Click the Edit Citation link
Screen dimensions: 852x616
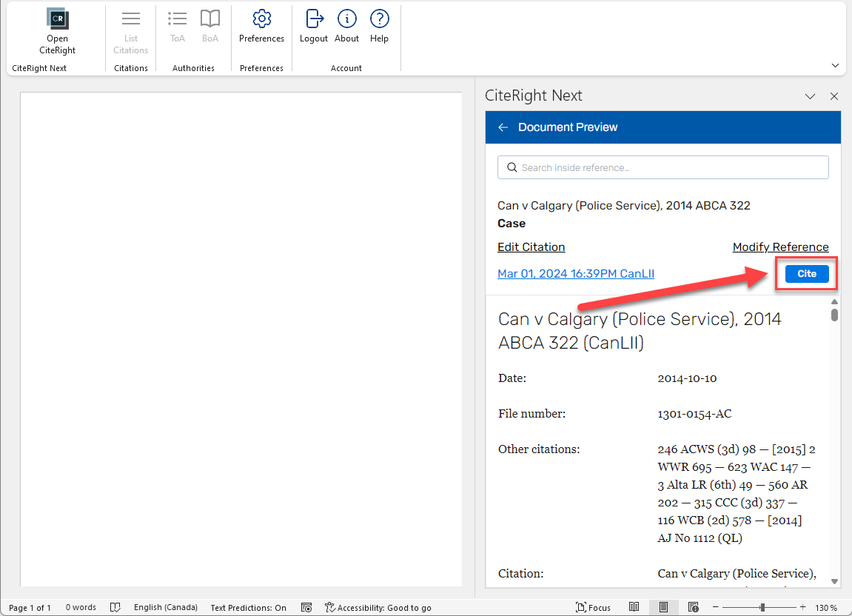[x=531, y=247]
